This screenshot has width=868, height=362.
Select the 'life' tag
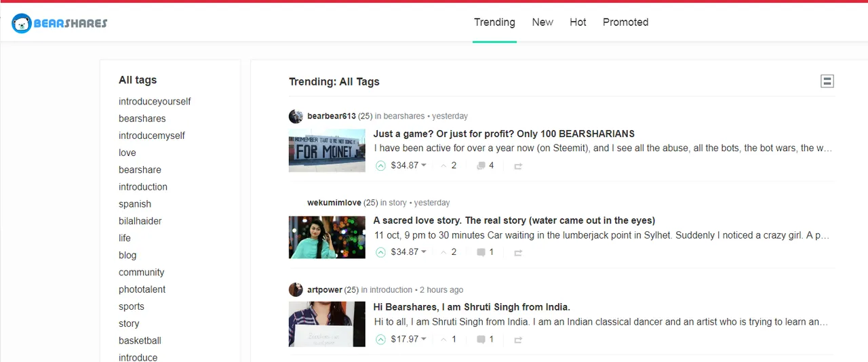[125, 238]
